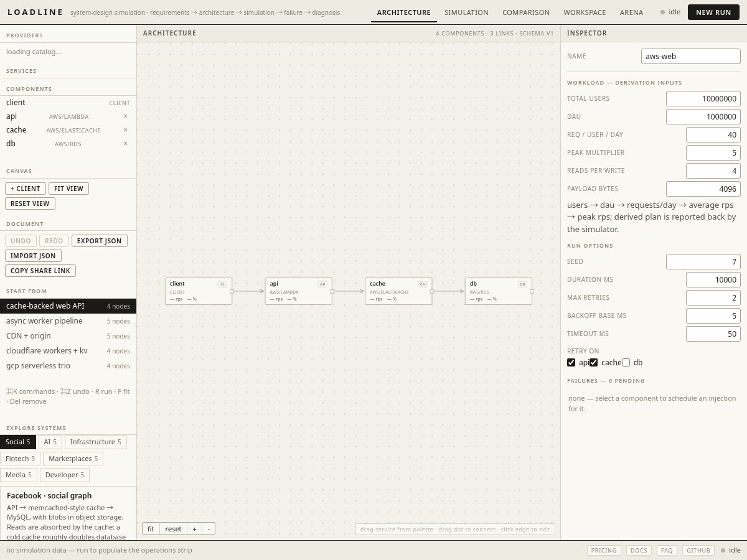Select the CDN + origin template
747x560 pixels.
68,336
